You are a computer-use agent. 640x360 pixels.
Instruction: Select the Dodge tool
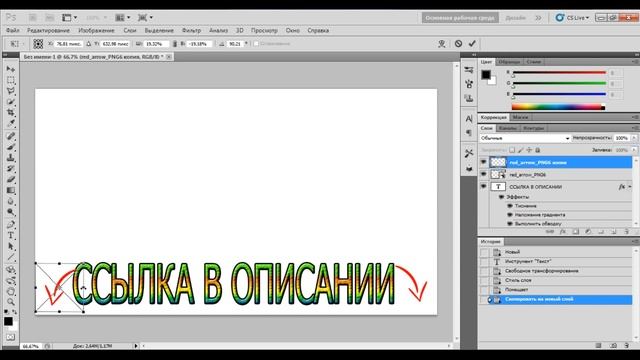click(x=11, y=212)
